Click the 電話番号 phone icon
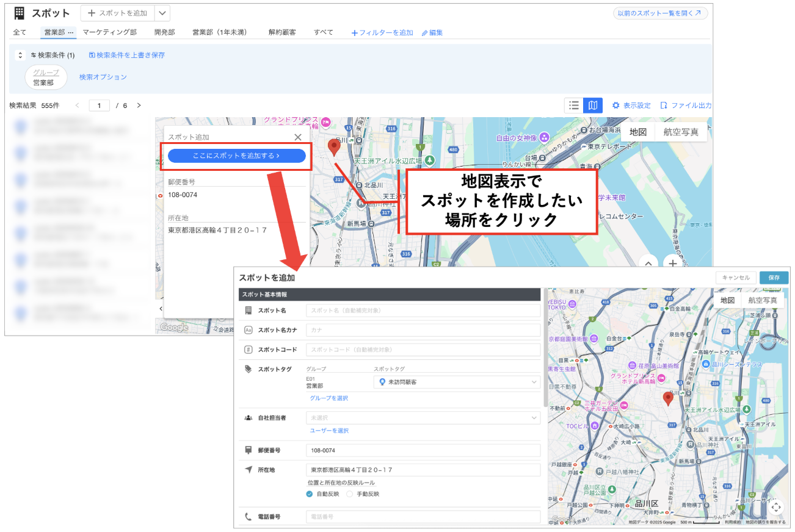This screenshot has width=795, height=532. coord(249,517)
